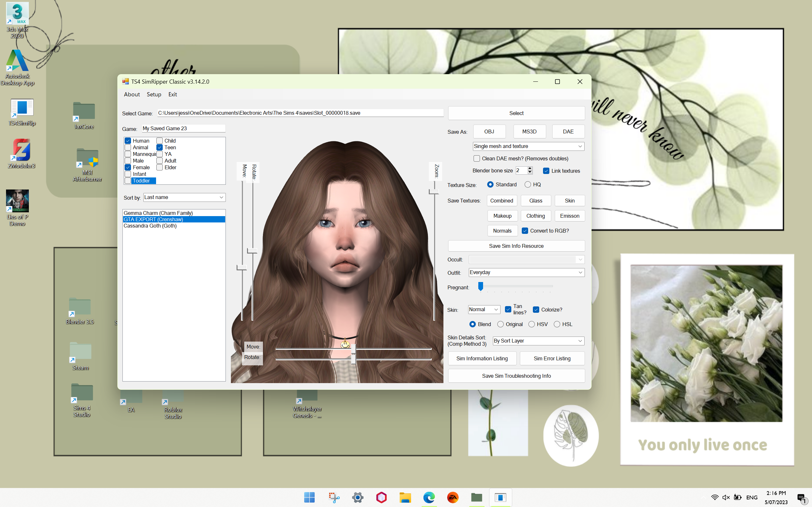This screenshot has width=812, height=507.
Task: Save the sim as OBJ
Action: pos(489,132)
